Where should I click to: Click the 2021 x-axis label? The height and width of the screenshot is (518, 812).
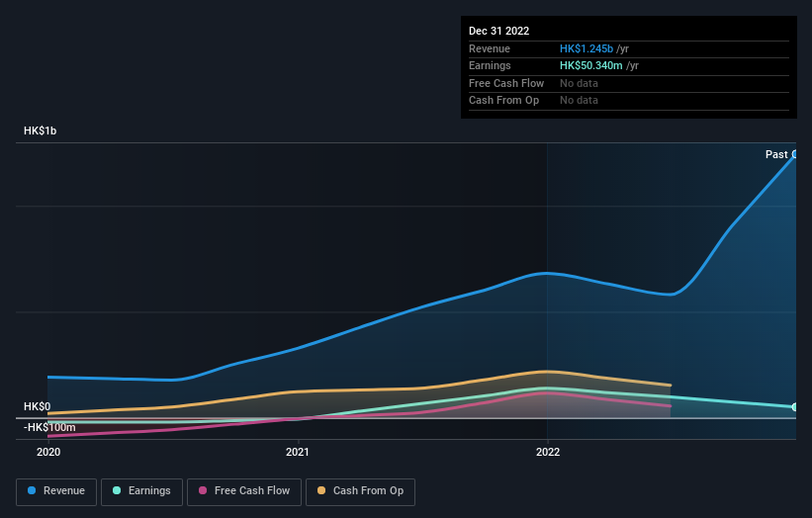click(298, 453)
